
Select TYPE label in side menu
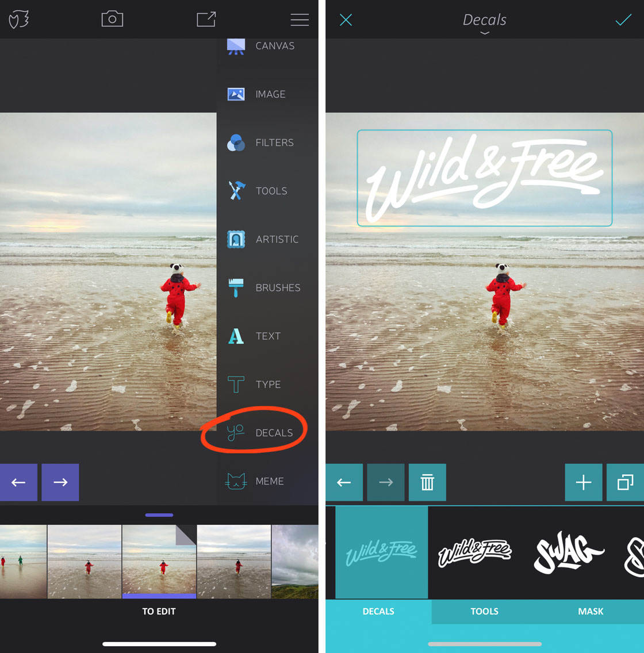pos(268,384)
